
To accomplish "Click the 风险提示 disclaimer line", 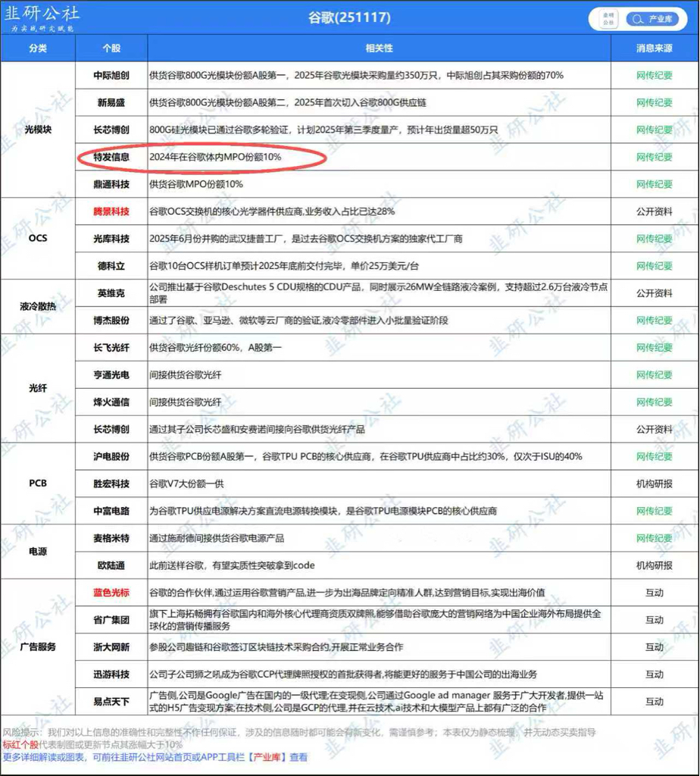I will [x=299, y=732].
